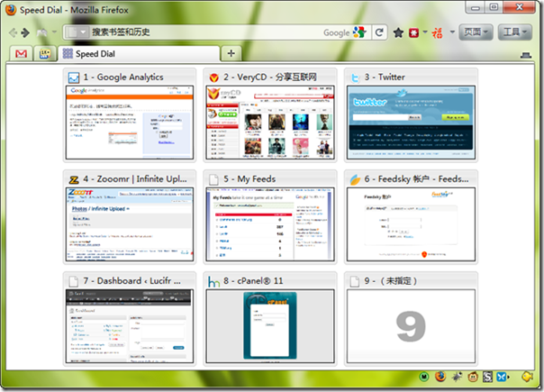Open the 工具 menu dropdown

click(515, 32)
